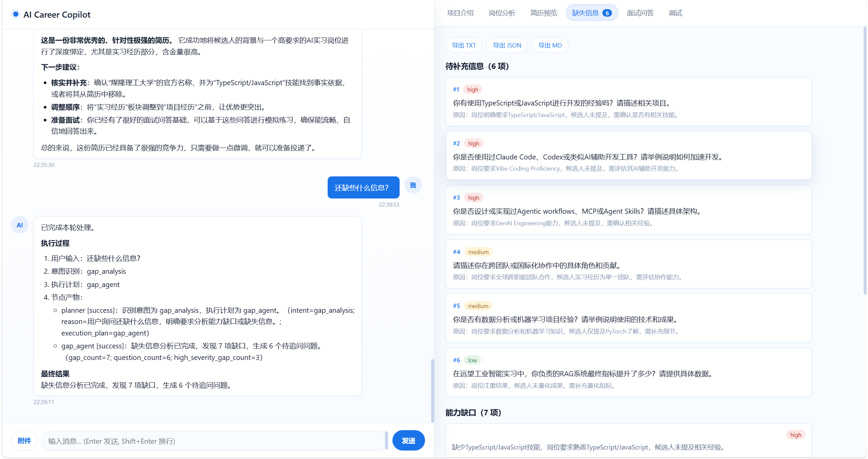Screen dimensions: 868x459
Task: Select the 缺失信息 tab
Action: coord(592,13)
